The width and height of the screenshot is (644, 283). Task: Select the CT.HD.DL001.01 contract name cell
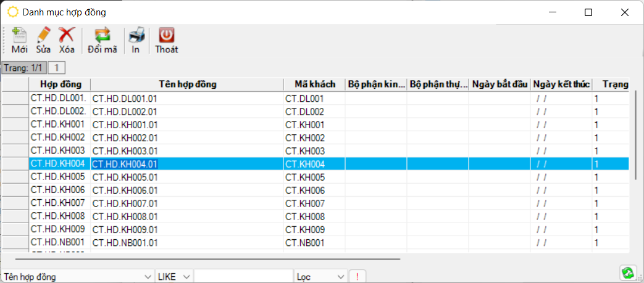pos(125,98)
